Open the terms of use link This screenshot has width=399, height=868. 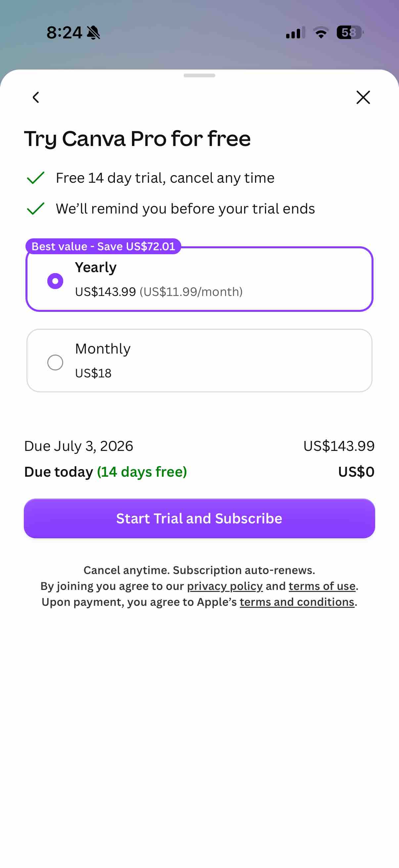(322, 586)
